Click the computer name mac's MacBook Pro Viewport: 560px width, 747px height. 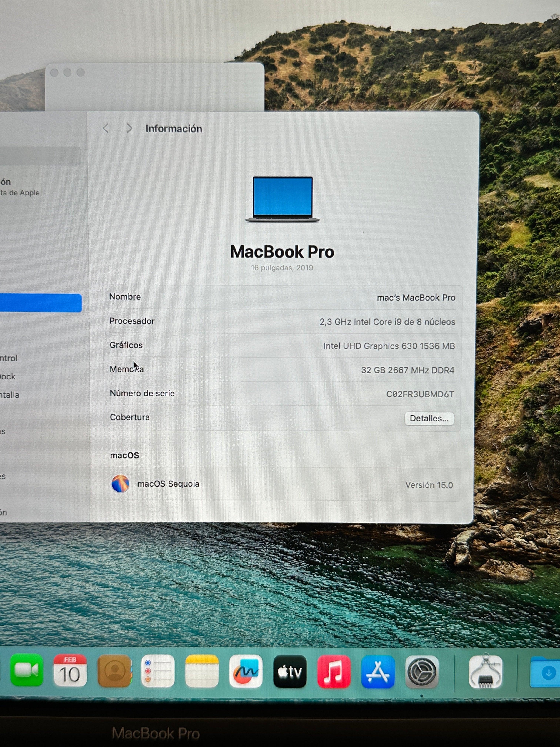(x=416, y=298)
